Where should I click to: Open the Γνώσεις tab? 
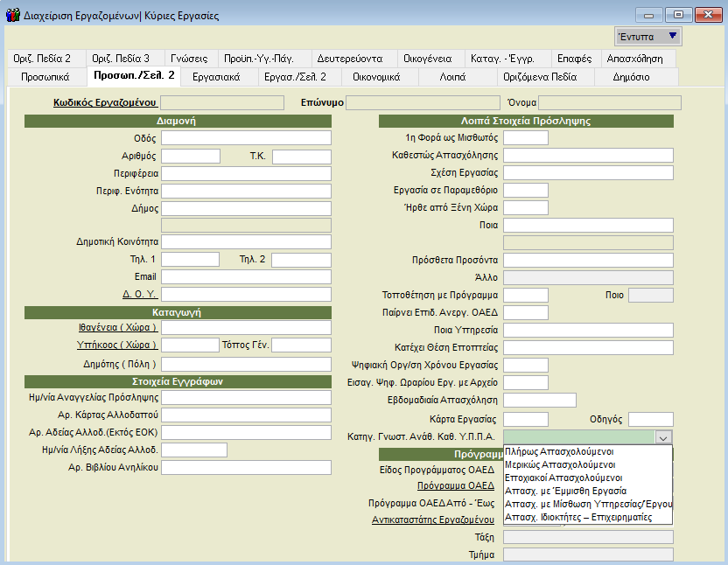(190, 59)
